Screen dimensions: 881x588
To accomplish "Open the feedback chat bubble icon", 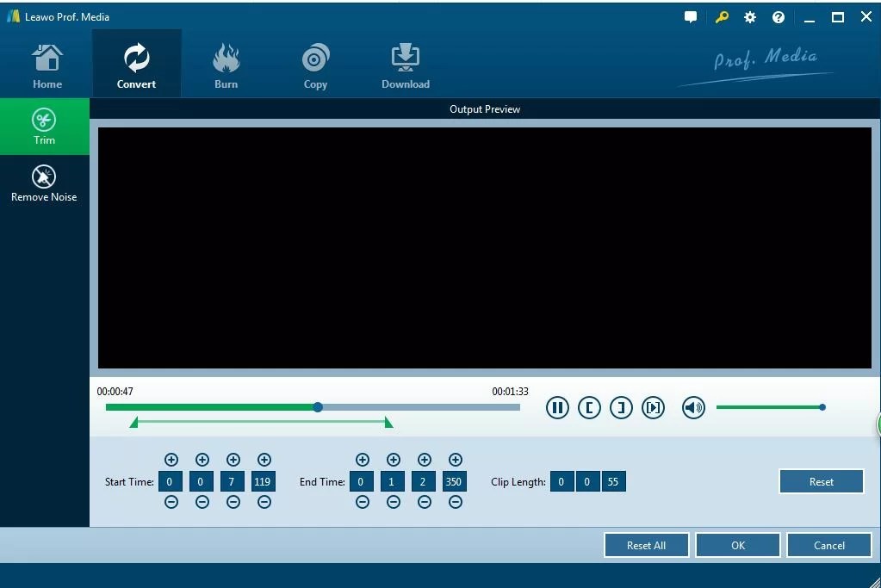I will 691,16.
